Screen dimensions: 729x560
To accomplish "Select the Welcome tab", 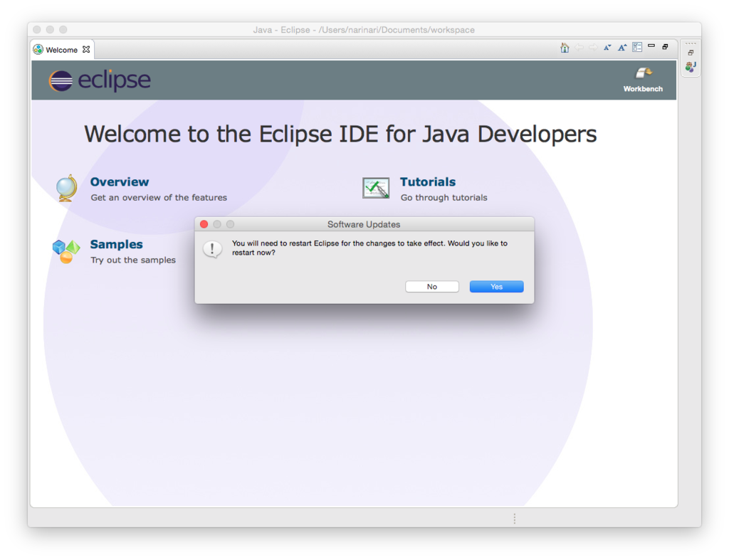I will coord(61,50).
